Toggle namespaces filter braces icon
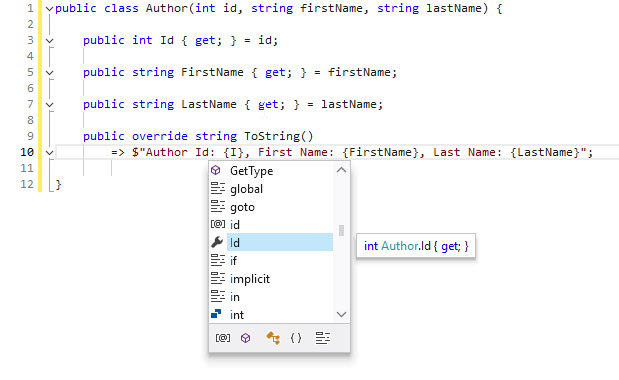 point(296,338)
